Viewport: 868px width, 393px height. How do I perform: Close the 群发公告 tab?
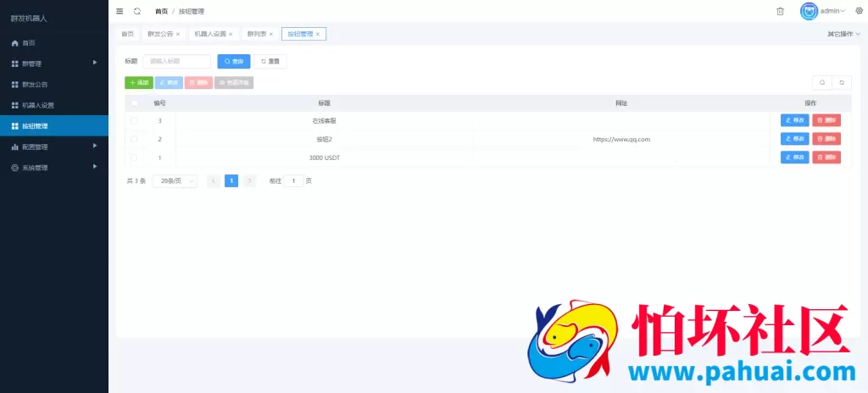point(178,34)
